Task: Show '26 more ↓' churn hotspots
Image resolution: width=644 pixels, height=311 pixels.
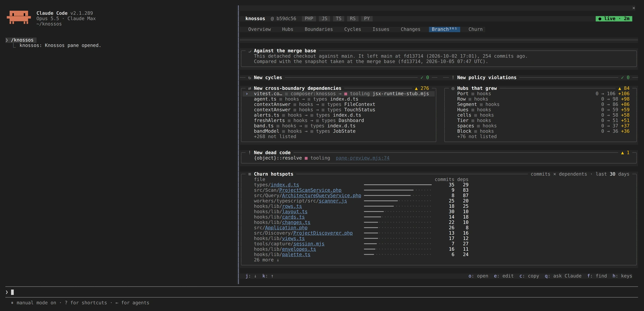Action: point(267,260)
